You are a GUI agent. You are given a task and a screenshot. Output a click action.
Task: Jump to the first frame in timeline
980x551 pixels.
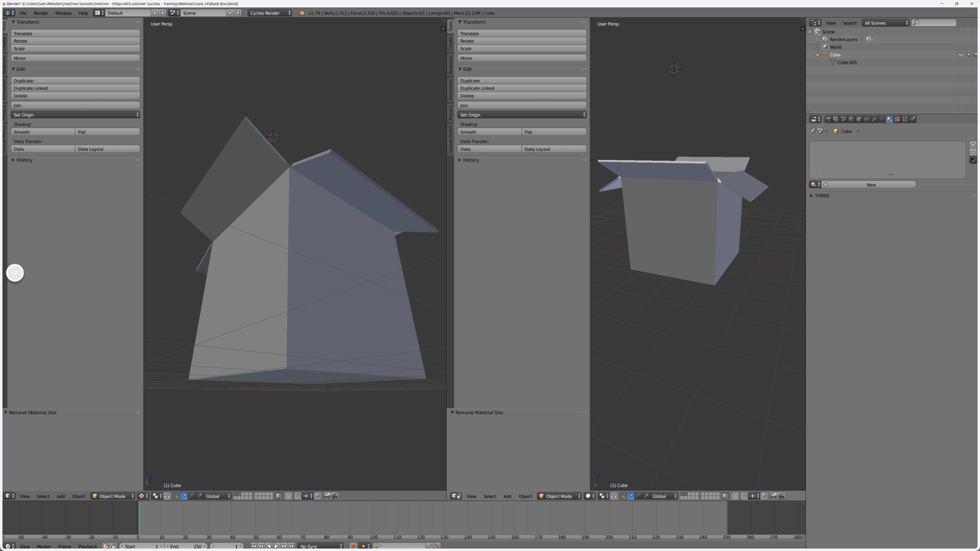(253, 546)
